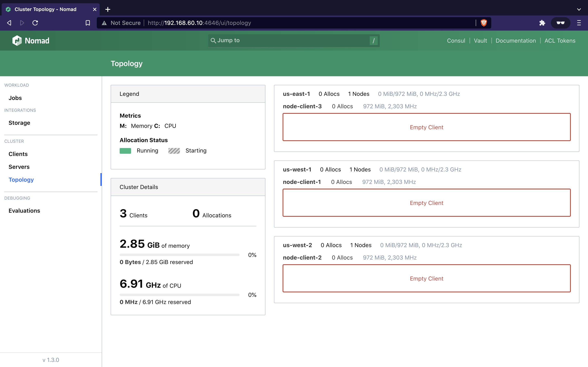Click the Brave Shields lion icon
588x367 pixels.
pos(483,23)
